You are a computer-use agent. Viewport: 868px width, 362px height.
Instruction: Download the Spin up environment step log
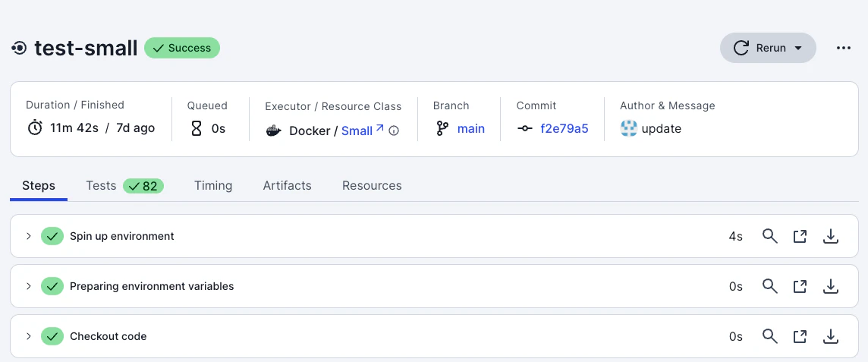click(x=831, y=236)
